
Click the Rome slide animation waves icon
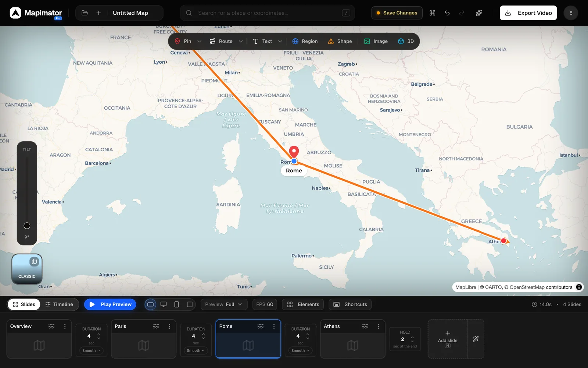261,326
